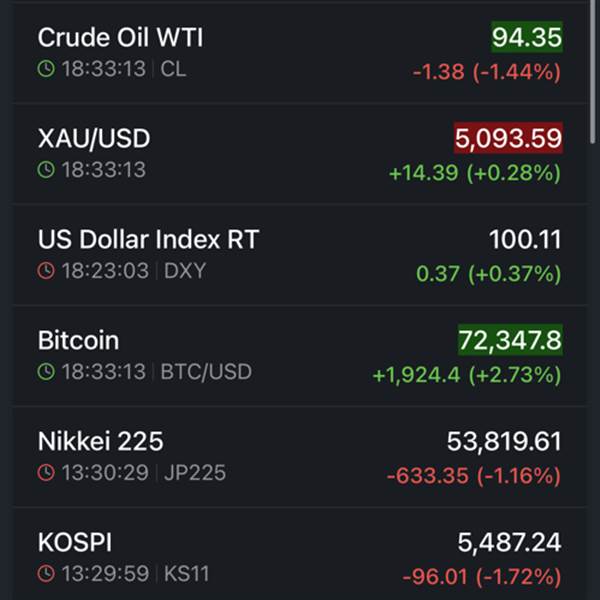The height and width of the screenshot is (600, 600).
Task: Click the green clock icon under Crude Oil WTI
Action: point(46,70)
